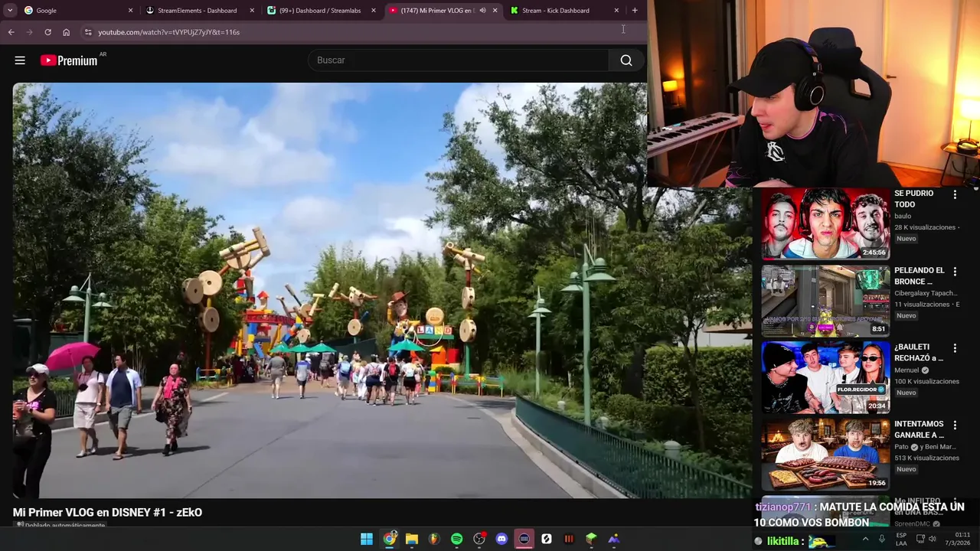Open a new browser tab
Viewport: 980px width, 551px height.
coord(635,11)
